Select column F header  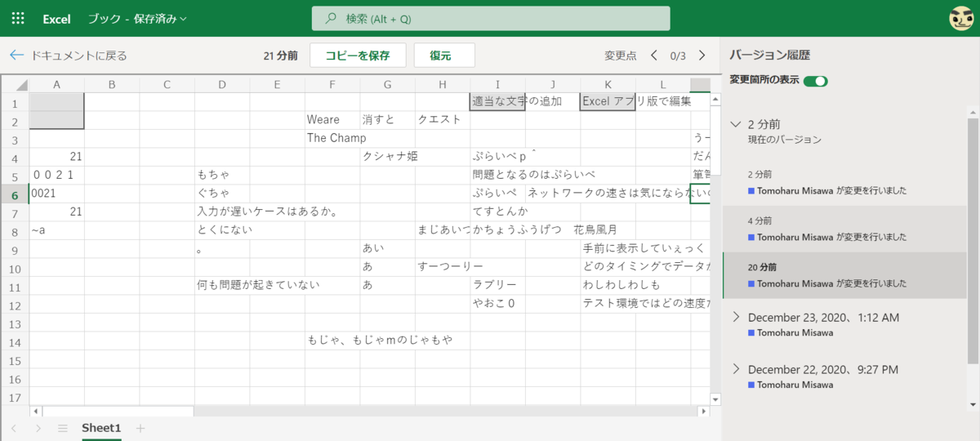[x=332, y=84]
